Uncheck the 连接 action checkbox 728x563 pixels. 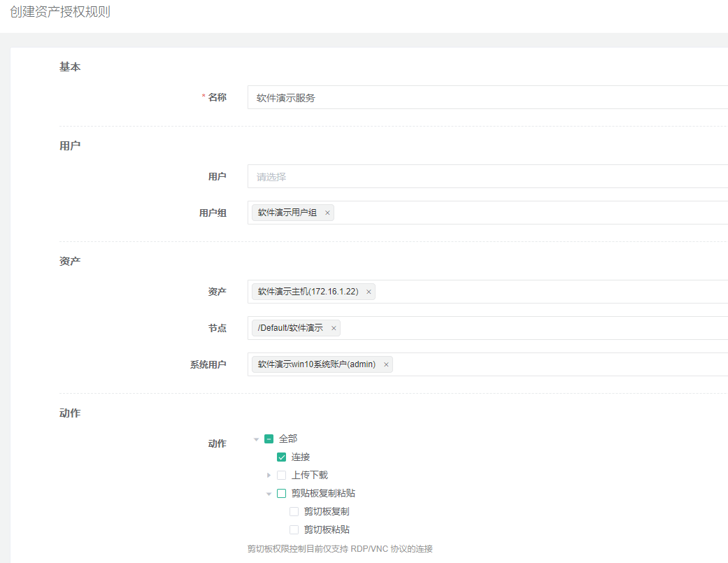tap(281, 457)
